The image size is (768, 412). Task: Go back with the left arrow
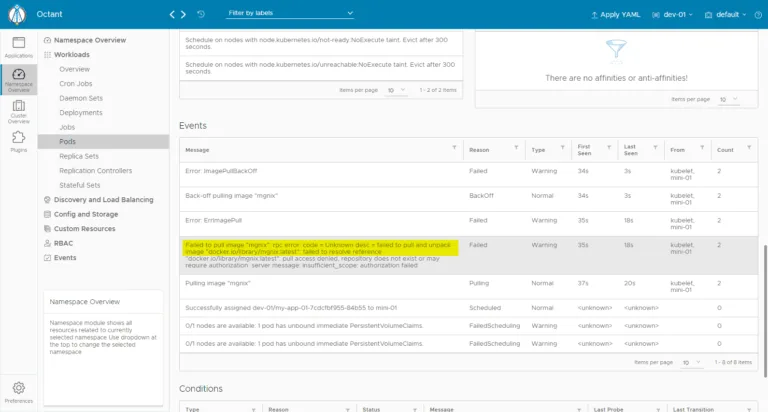[172, 14]
